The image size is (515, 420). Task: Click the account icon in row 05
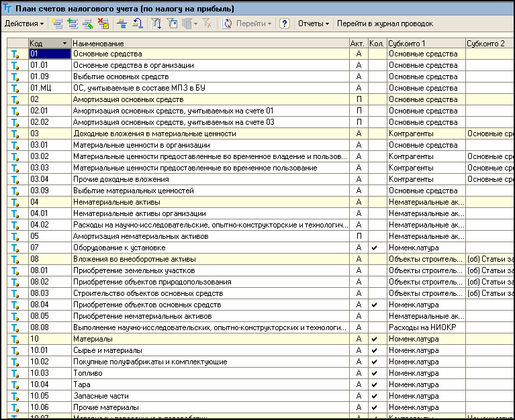(15, 236)
